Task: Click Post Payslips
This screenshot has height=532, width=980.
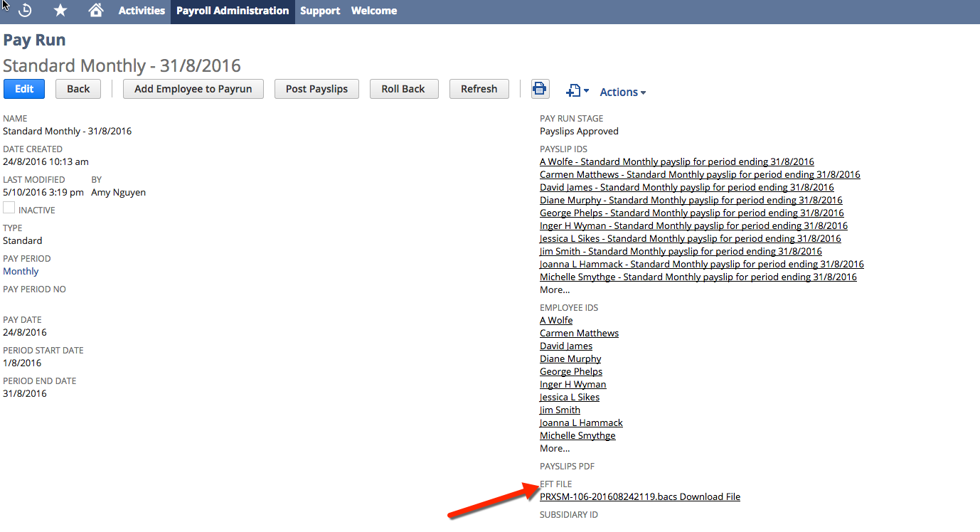Action: coord(316,88)
